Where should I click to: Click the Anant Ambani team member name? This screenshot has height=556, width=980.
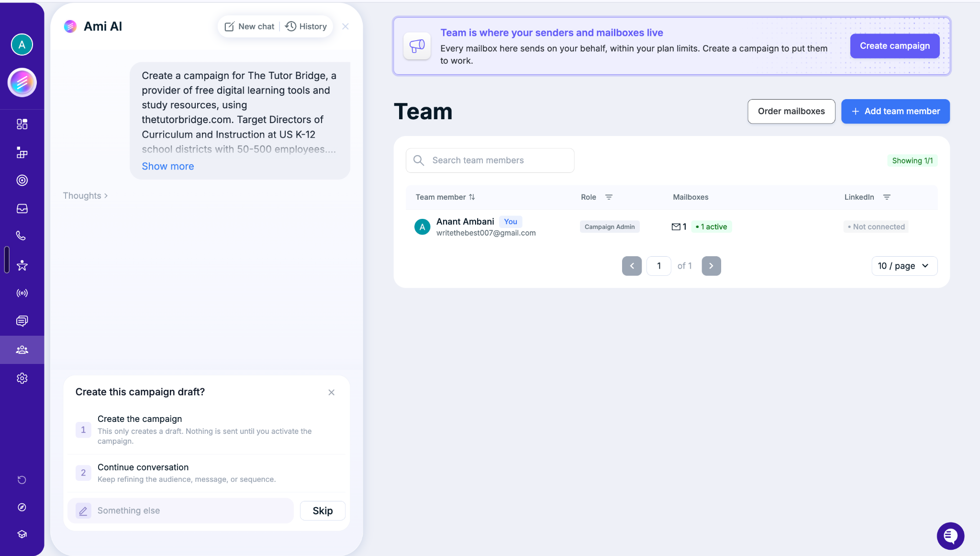pyautogui.click(x=465, y=221)
